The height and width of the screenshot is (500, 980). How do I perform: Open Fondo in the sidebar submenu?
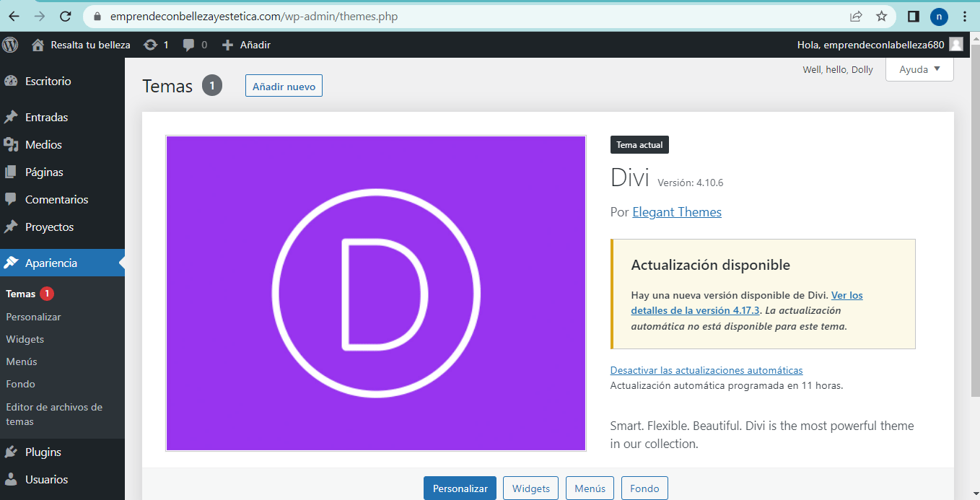click(x=20, y=384)
